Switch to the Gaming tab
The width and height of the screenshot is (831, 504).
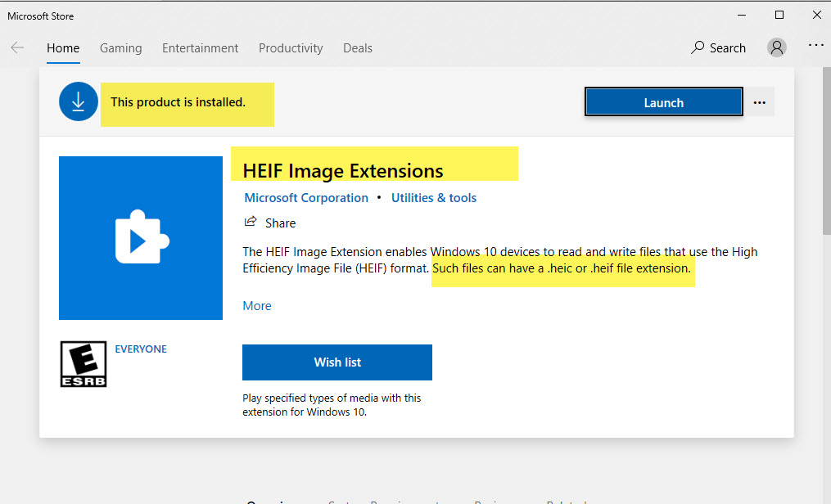click(x=120, y=48)
